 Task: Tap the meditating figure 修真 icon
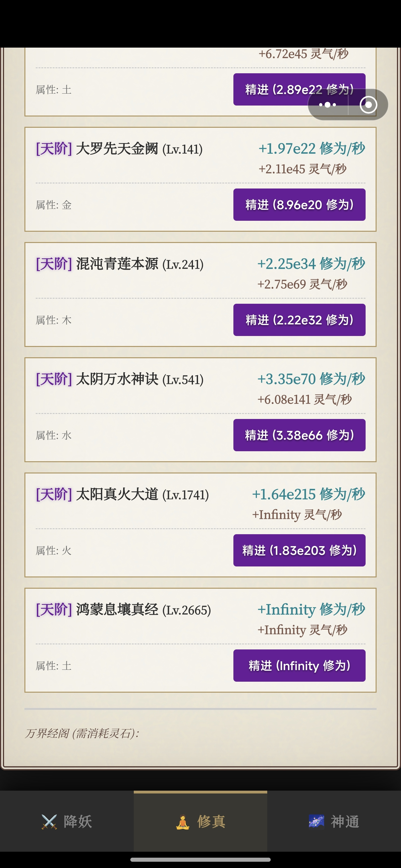pos(182,822)
